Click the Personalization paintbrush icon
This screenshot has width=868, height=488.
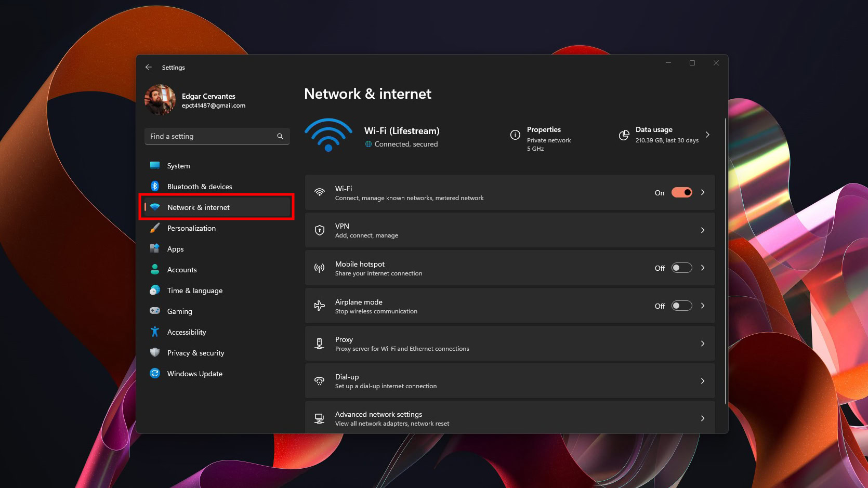coord(155,228)
